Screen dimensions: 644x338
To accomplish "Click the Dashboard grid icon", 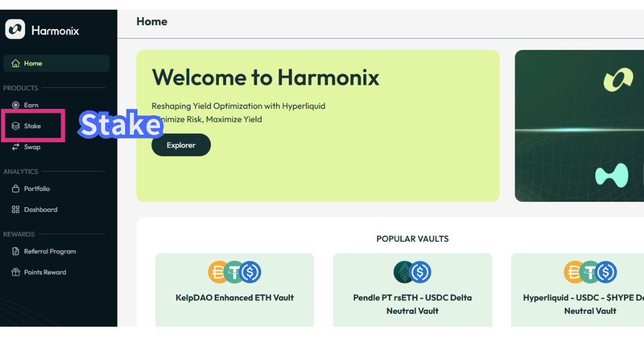I will point(16,210).
